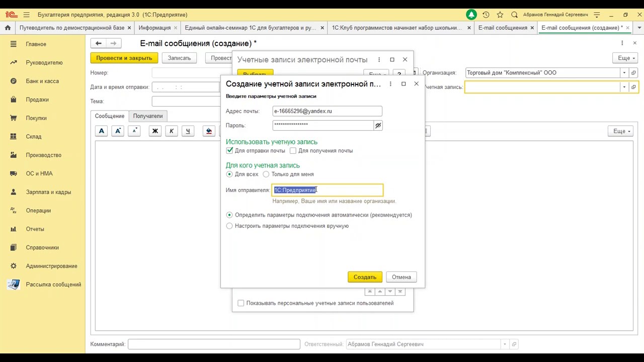Open Рассылка сообщений in the sidebar
The height and width of the screenshot is (362, 644).
pyautogui.click(x=53, y=285)
